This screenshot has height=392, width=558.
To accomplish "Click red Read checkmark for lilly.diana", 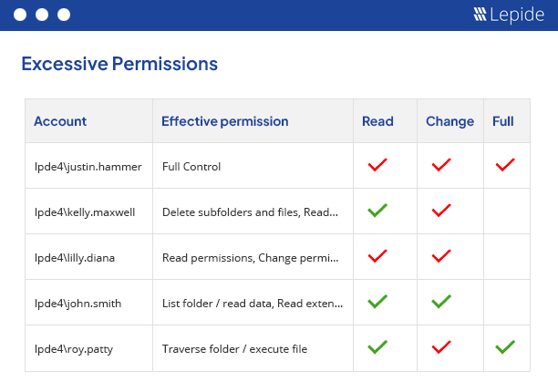I will pyautogui.click(x=377, y=256).
